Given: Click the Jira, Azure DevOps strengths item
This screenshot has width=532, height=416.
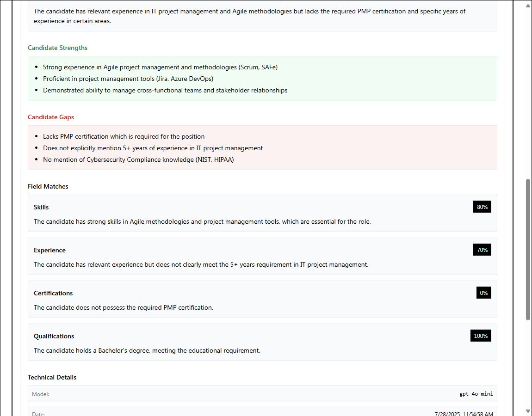Looking at the screenshot, I should (128, 79).
